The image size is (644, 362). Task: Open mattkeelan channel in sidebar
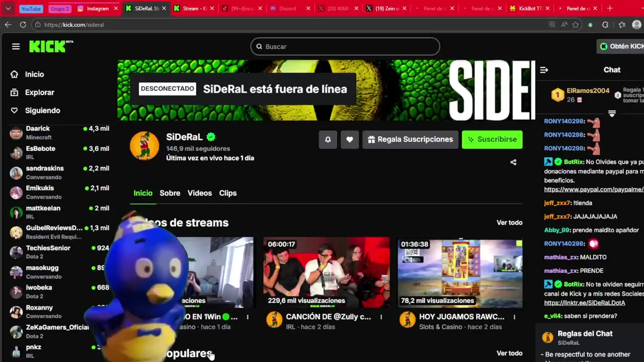click(59, 212)
